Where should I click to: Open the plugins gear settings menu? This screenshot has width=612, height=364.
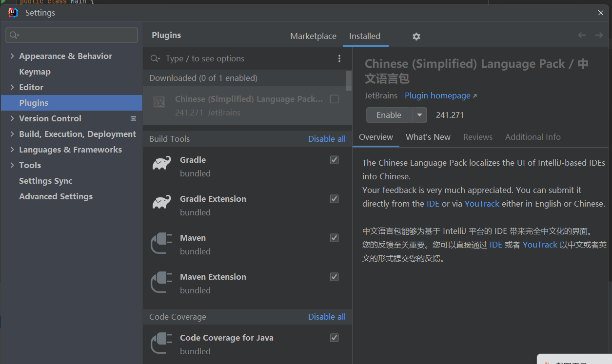416,37
